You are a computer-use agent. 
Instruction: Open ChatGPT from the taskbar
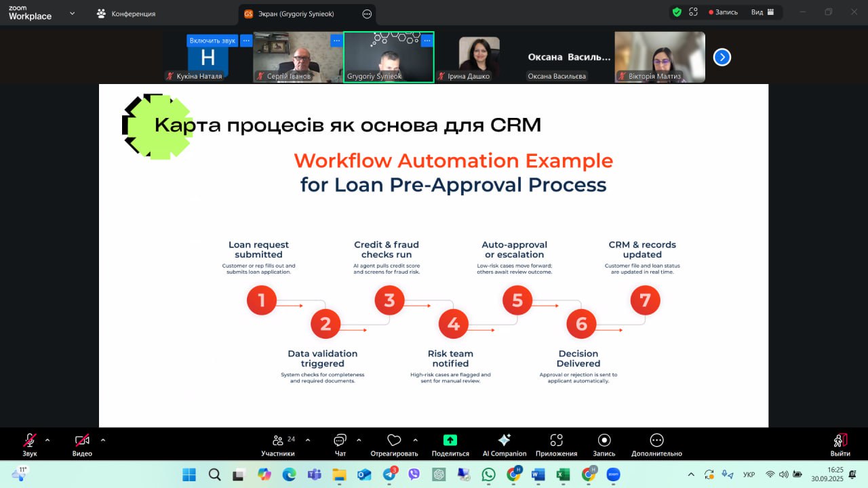pos(439,474)
